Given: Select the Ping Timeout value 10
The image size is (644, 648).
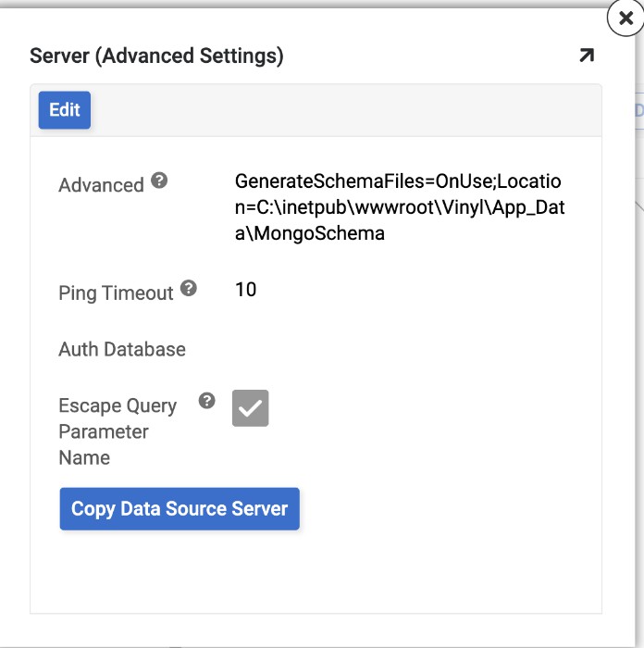Looking at the screenshot, I should coord(245,290).
